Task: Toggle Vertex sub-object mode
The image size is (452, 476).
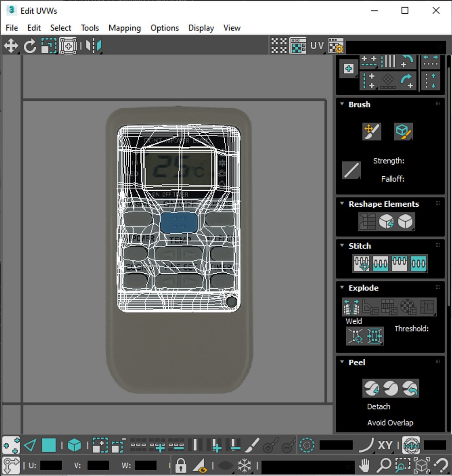Action: (11, 445)
